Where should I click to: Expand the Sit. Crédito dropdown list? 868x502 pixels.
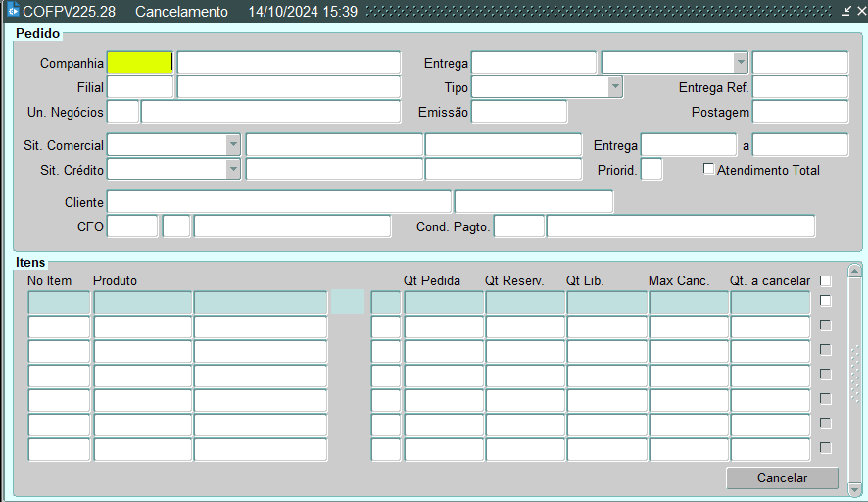coord(232,169)
